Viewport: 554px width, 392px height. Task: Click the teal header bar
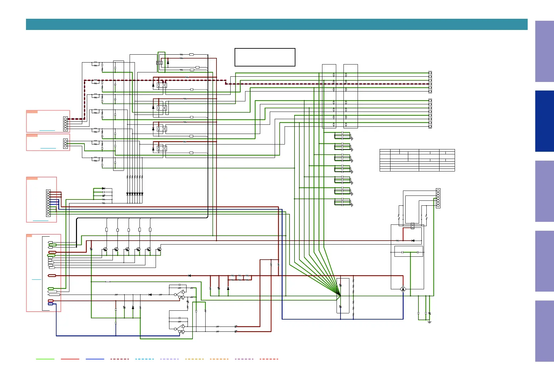[276, 24]
